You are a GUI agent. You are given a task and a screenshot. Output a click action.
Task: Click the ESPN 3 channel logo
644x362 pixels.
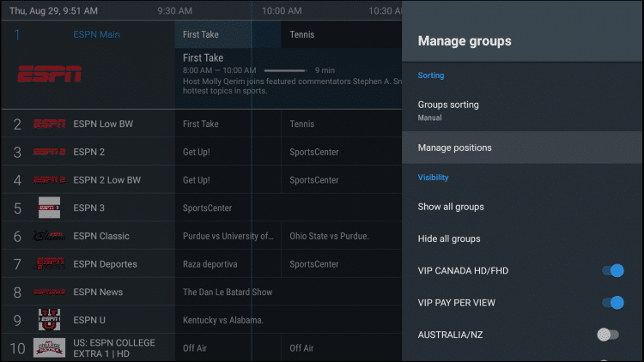49,208
